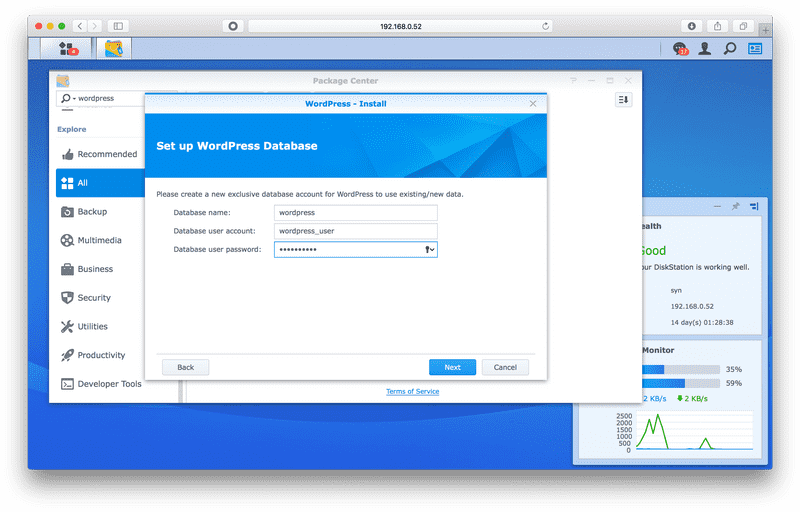The height and width of the screenshot is (512, 800).
Task: Open the Developer Tools category
Action: point(109,384)
